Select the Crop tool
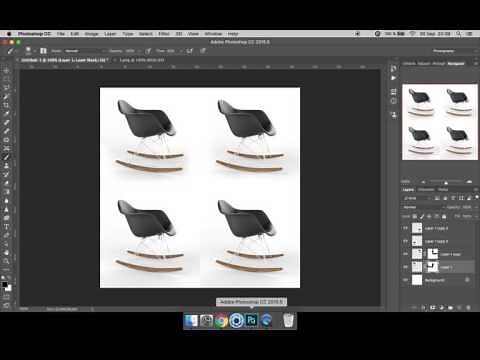 tap(6, 105)
